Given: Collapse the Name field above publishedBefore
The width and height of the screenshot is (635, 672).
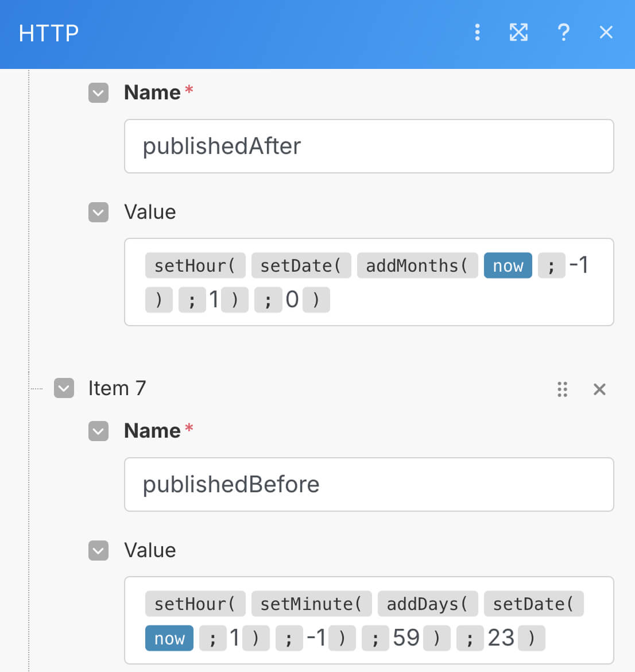Looking at the screenshot, I should 99,431.
